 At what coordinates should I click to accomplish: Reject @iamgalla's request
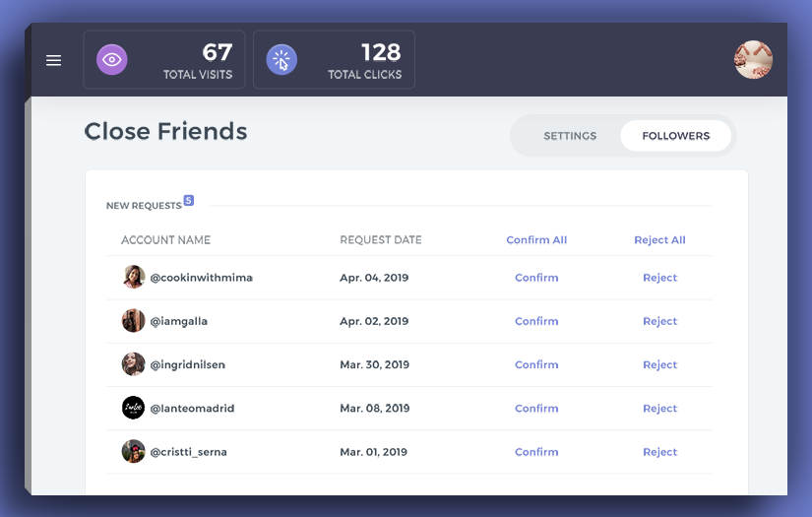(659, 321)
